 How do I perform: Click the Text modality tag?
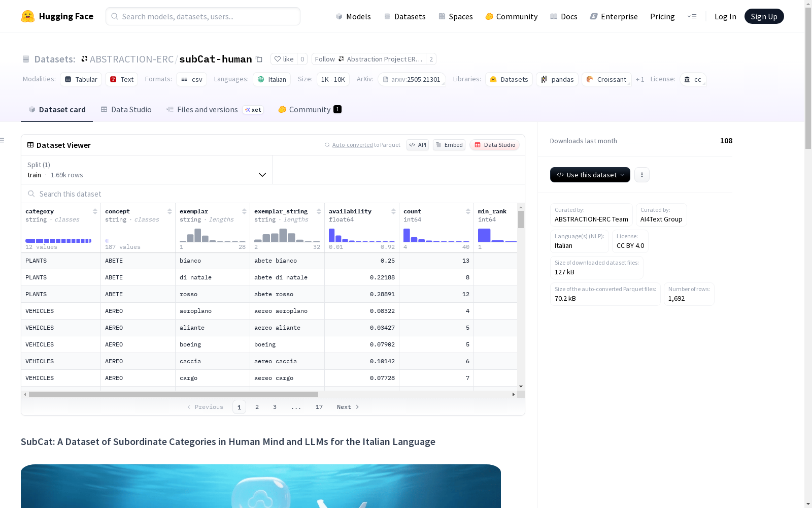click(x=122, y=79)
